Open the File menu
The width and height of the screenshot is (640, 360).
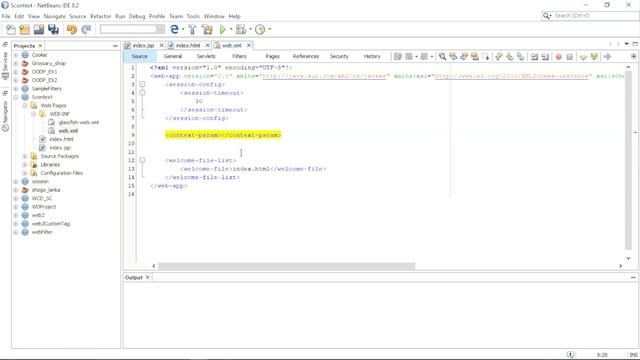(6, 16)
